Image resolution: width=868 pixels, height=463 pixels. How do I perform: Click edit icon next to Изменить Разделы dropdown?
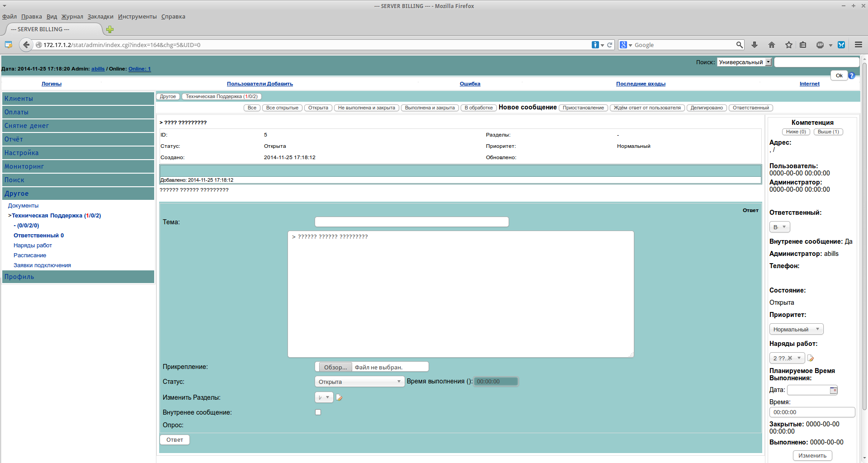coord(339,397)
